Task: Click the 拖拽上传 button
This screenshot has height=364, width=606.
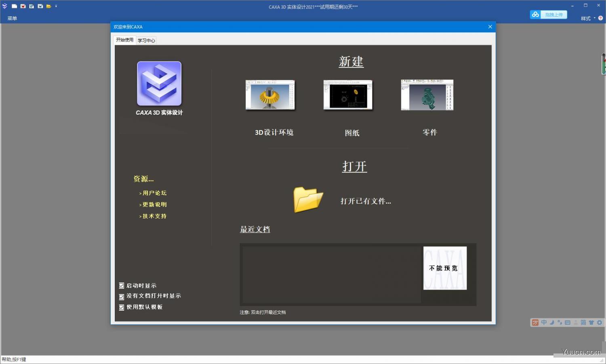Action: coord(554,15)
